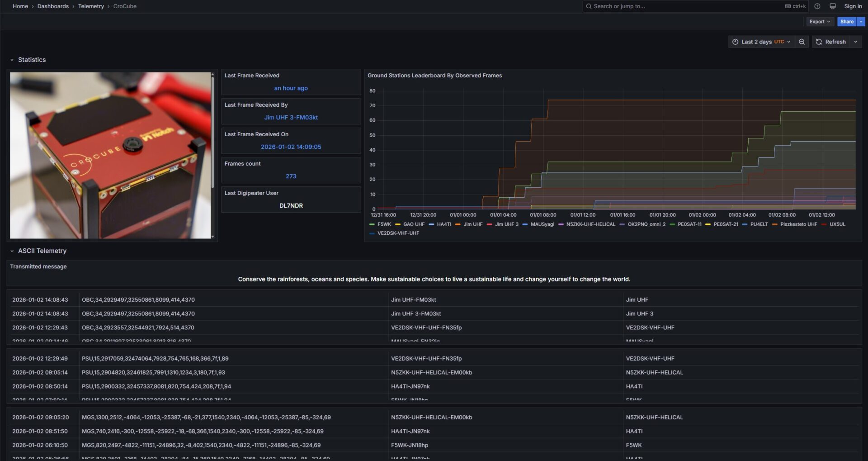The height and width of the screenshot is (461, 868).
Task: Open the Export dropdown
Action: pyautogui.click(x=820, y=22)
